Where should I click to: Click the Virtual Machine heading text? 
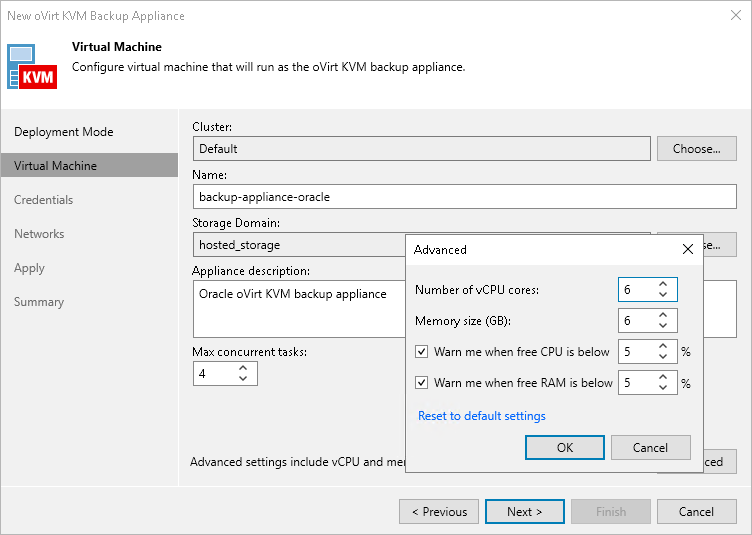click(117, 47)
